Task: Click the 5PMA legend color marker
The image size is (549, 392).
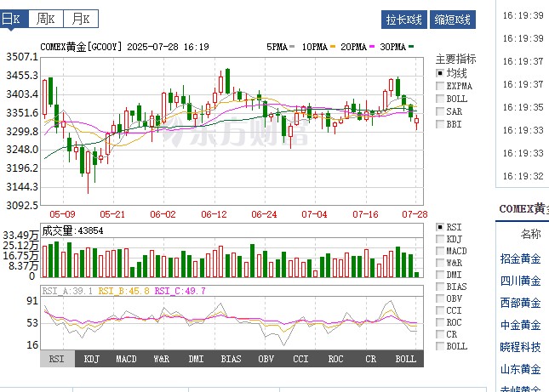Action: 292,47
